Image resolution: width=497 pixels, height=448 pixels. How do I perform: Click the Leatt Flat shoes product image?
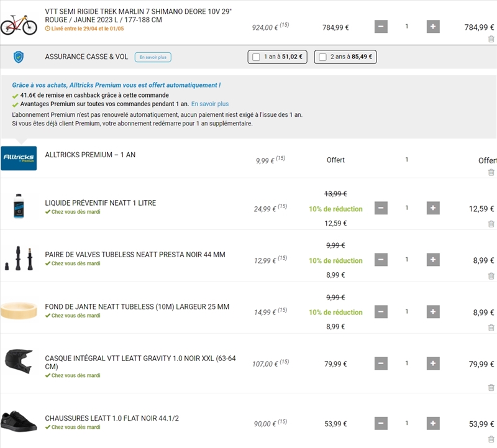19,421
